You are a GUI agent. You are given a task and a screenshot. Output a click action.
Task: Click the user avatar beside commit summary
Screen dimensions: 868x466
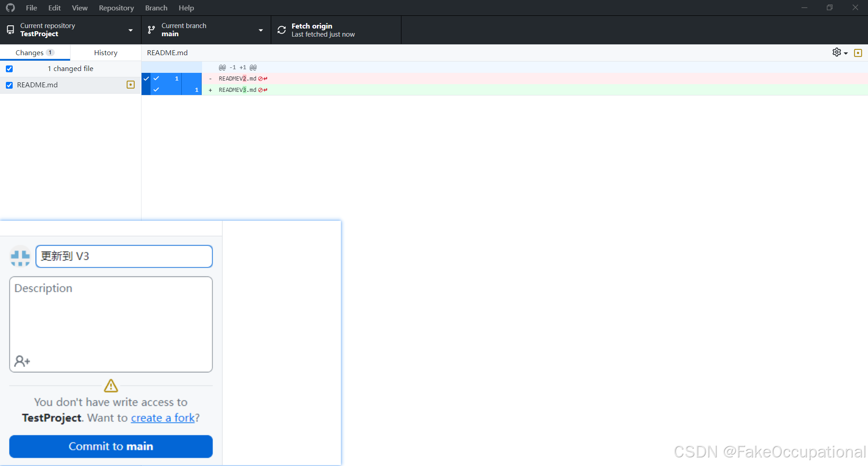[20, 256]
